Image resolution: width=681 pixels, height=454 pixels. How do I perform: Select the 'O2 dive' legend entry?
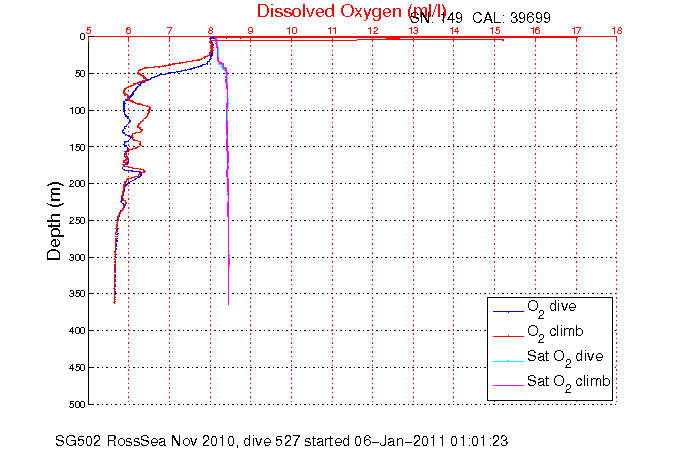(x=552, y=308)
